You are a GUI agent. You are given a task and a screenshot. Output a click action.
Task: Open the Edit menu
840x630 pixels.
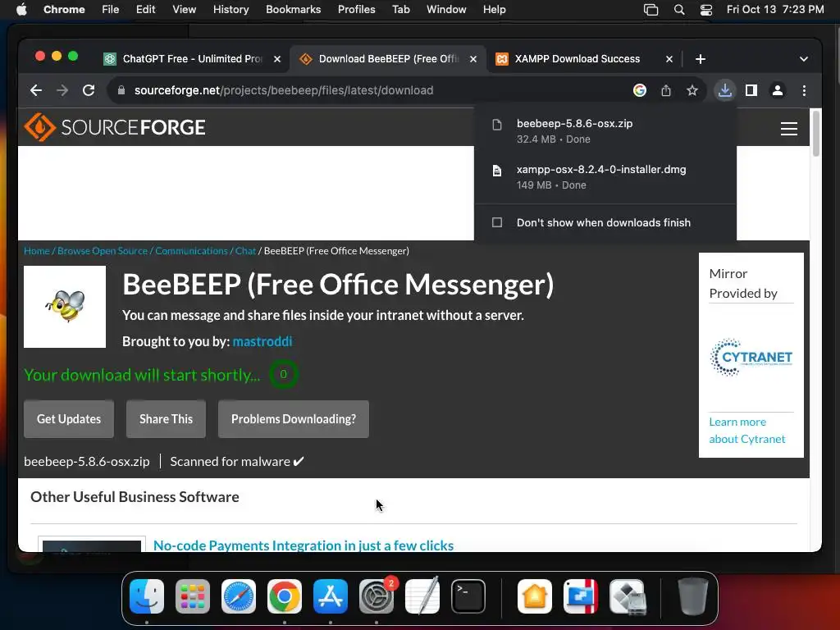[x=146, y=10]
